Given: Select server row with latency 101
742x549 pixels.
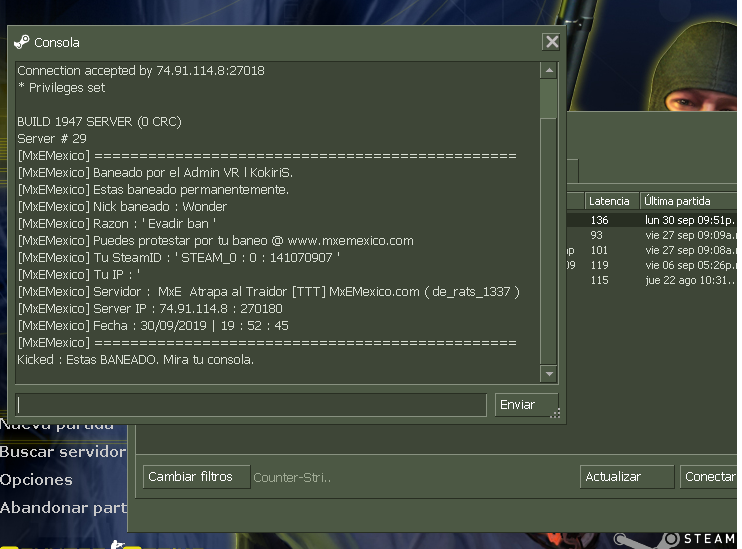Looking at the screenshot, I should click(652, 250).
